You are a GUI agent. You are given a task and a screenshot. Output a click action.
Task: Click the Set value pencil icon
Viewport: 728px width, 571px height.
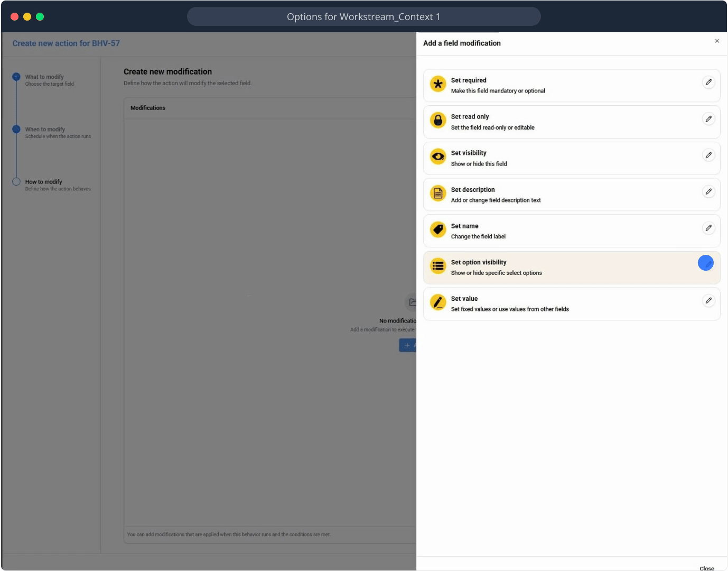(438, 302)
